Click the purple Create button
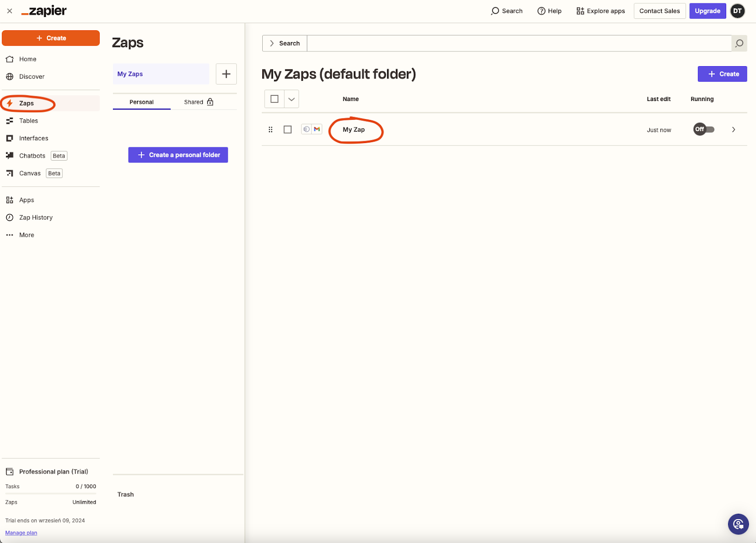The height and width of the screenshot is (543, 756). (722, 74)
